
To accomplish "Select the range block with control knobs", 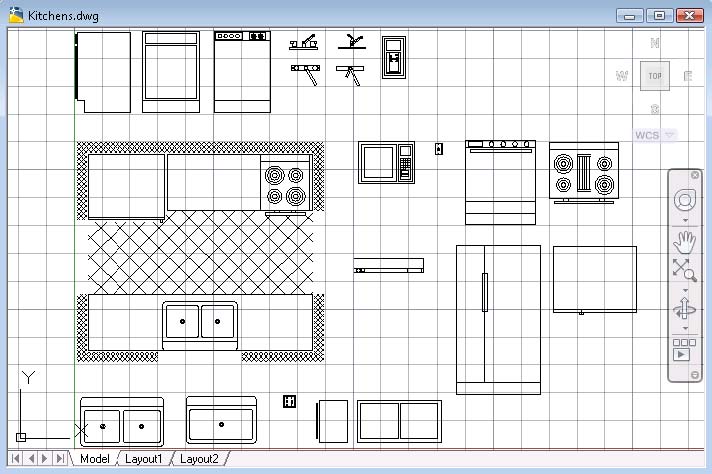I will 500,183.
